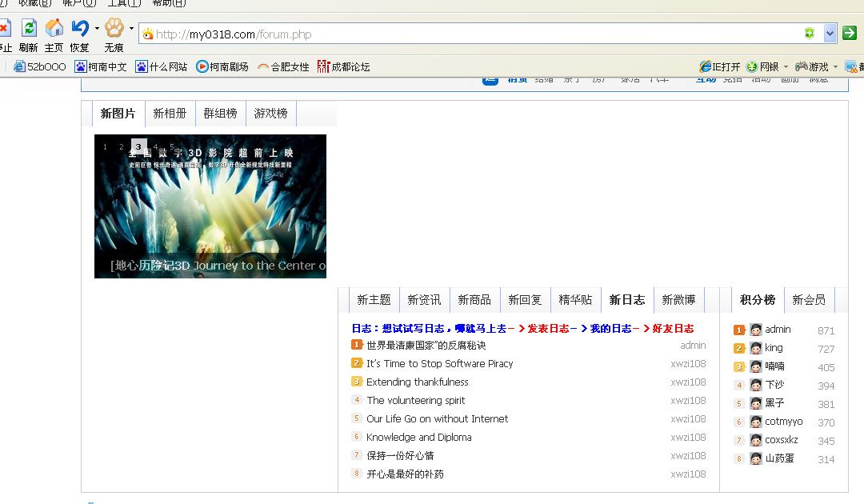Click the 刷新 (refresh) toolbar icon
864x504 pixels.
(29, 27)
